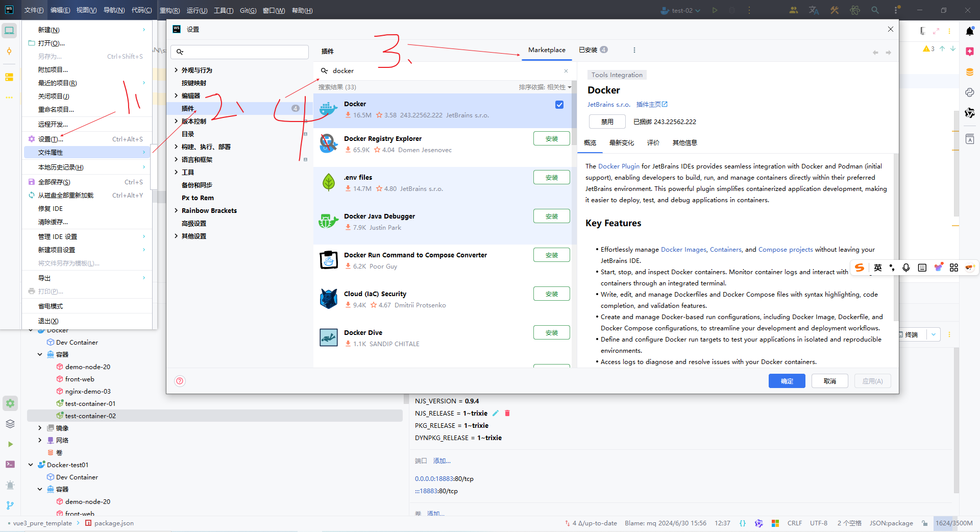980x532 pixels.
Task: Select 设置(T)... in the File menu
Action: (x=87, y=139)
